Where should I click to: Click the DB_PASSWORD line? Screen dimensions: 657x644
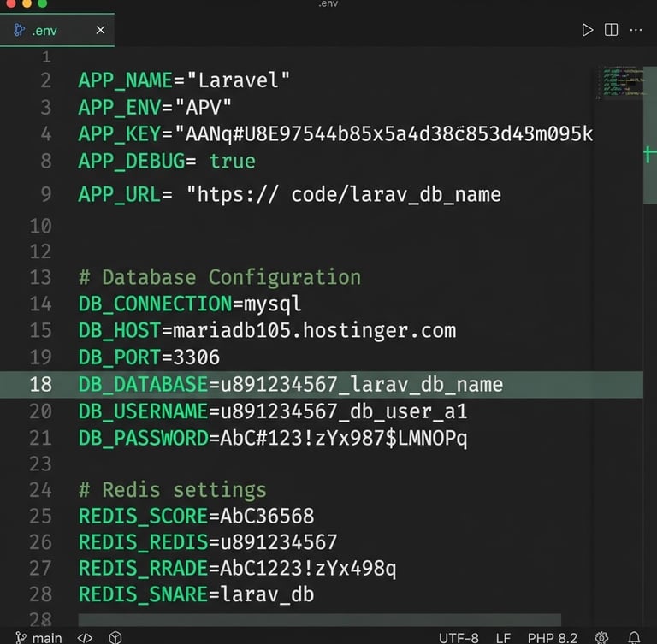273,439
